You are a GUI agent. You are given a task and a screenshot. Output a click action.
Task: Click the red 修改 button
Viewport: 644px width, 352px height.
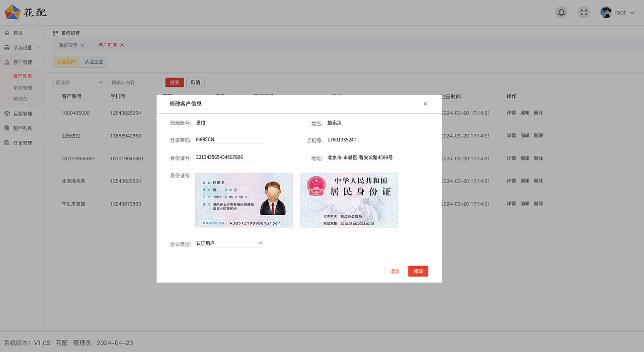418,271
